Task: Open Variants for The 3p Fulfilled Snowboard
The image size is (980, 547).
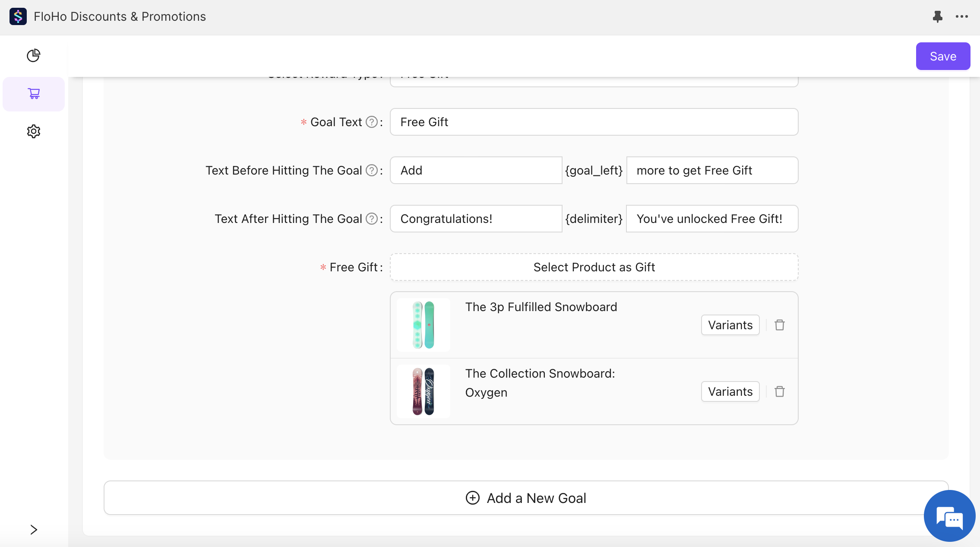Action: (730, 325)
